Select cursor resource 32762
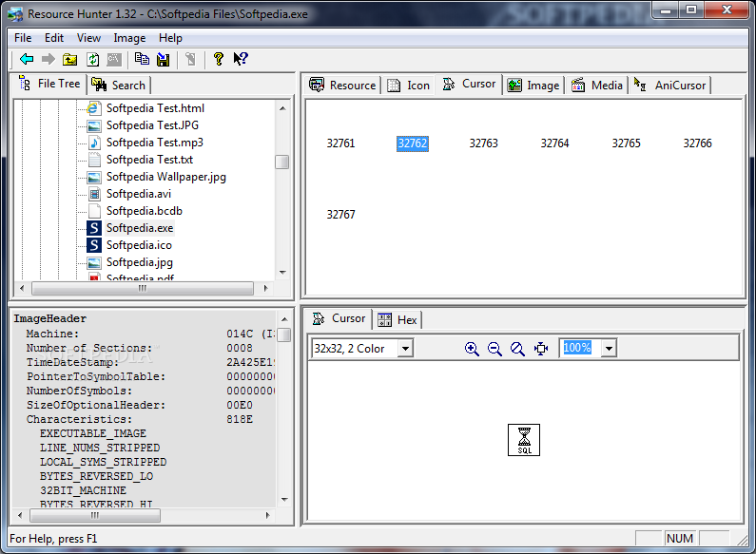756x554 pixels. 412,143
